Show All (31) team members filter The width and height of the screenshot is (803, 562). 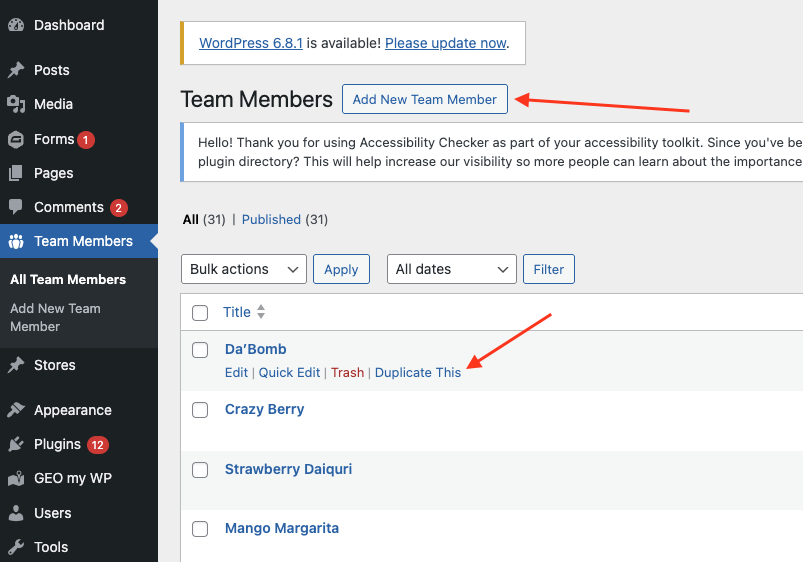(204, 220)
